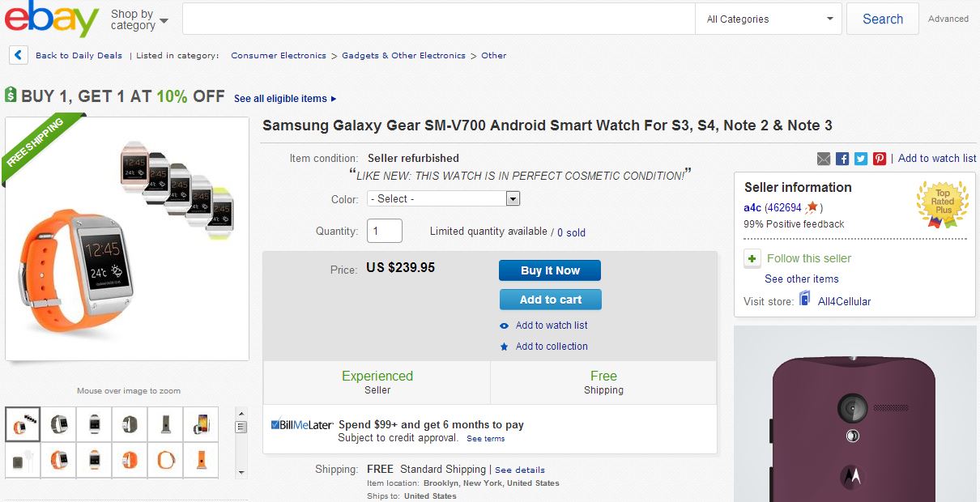The height and width of the screenshot is (502, 980).
Task: Click in the eBay search box
Action: tap(438, 19)
